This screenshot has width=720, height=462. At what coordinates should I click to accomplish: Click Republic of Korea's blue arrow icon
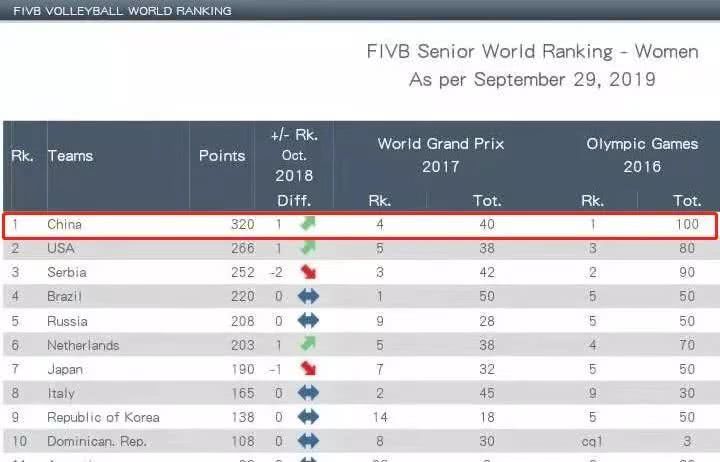pyautogui.click(x=308, y=417)
